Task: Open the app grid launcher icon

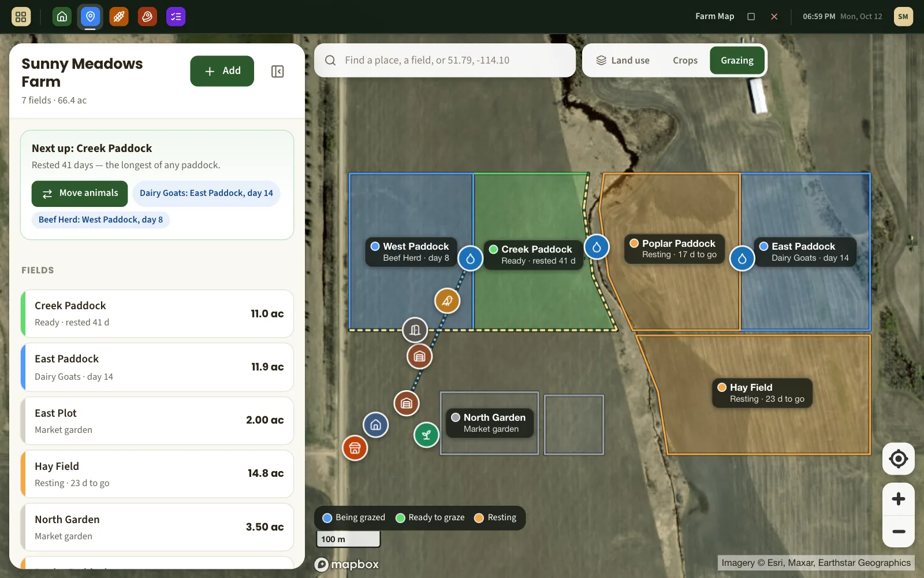Action: pos(21,17)
